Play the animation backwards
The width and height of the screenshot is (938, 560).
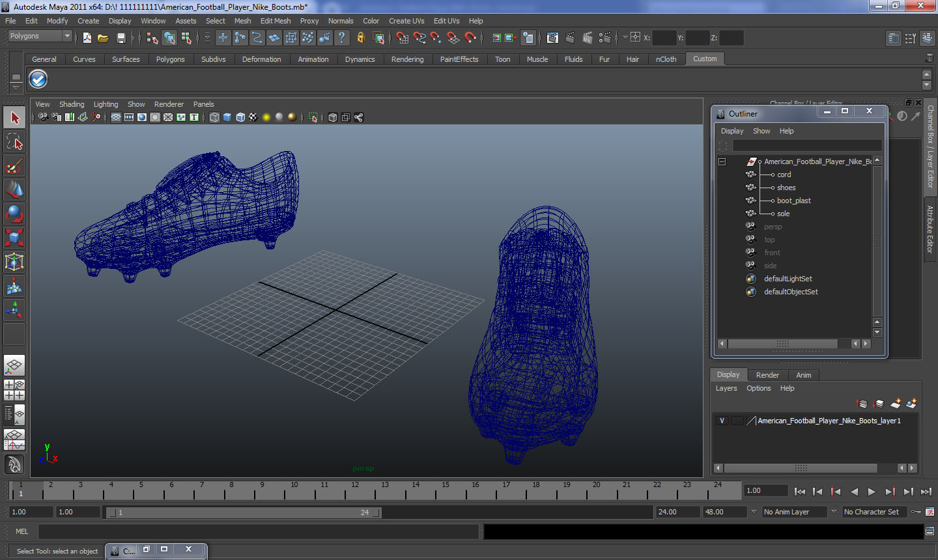[854, 492]
